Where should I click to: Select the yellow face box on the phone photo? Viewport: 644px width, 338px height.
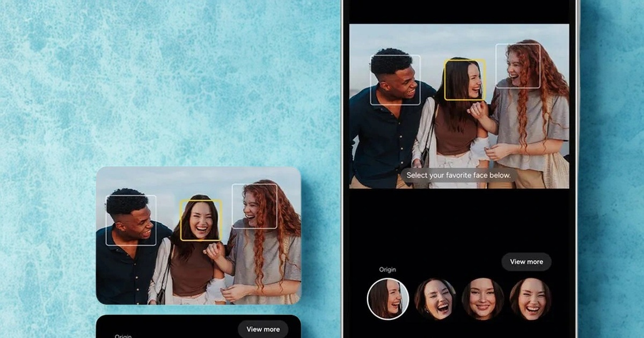465,80
